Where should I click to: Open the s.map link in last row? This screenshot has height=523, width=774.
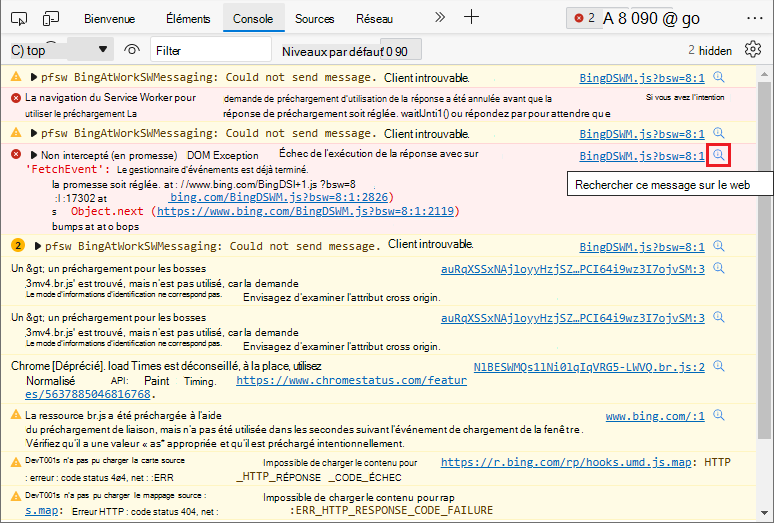coord(41,511)
